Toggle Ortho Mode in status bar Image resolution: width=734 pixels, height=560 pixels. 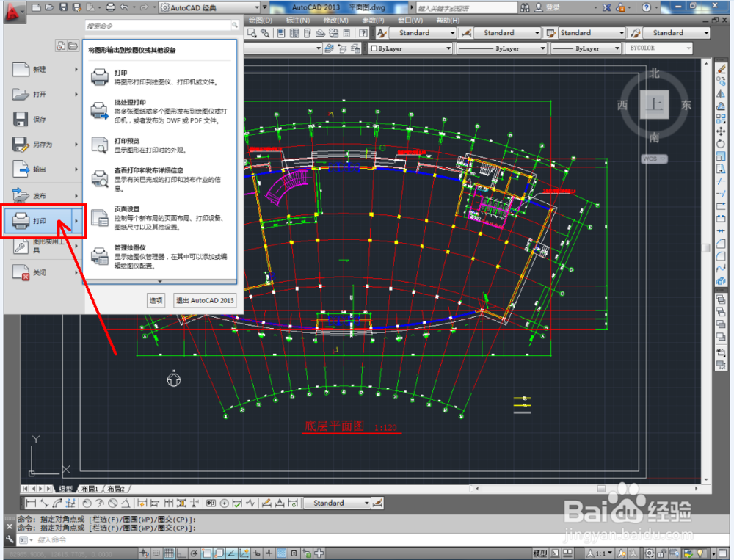tap(181, 553)
